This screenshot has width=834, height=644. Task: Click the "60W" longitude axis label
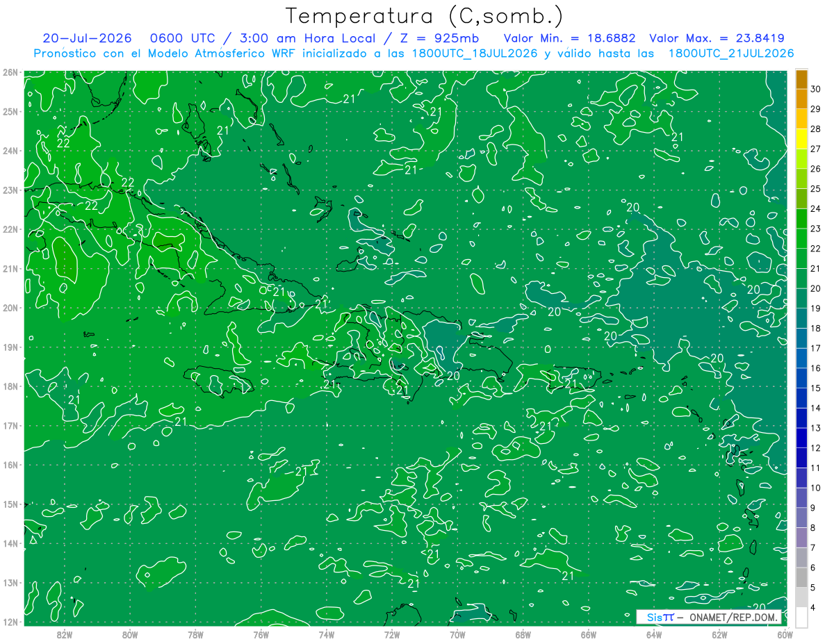(x=785, y=634)
